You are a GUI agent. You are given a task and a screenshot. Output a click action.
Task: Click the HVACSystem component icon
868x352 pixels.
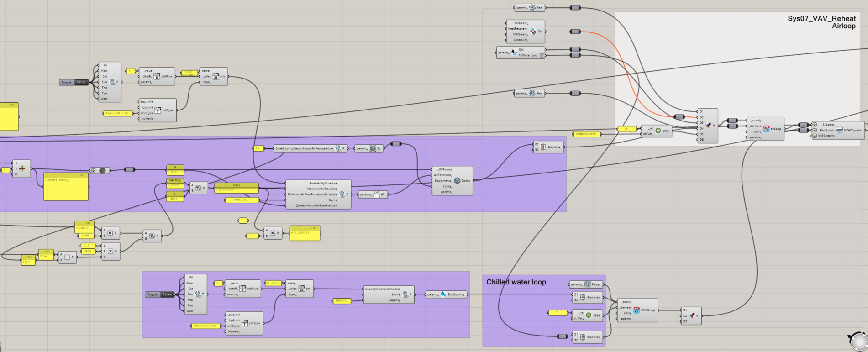[x=839, y=130]
